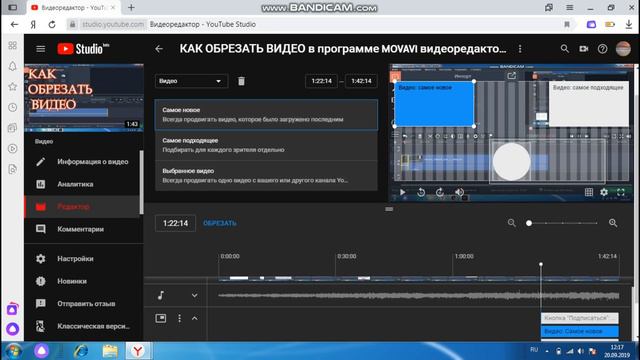
Task: Open the help question mark icon
Action: 602,49
